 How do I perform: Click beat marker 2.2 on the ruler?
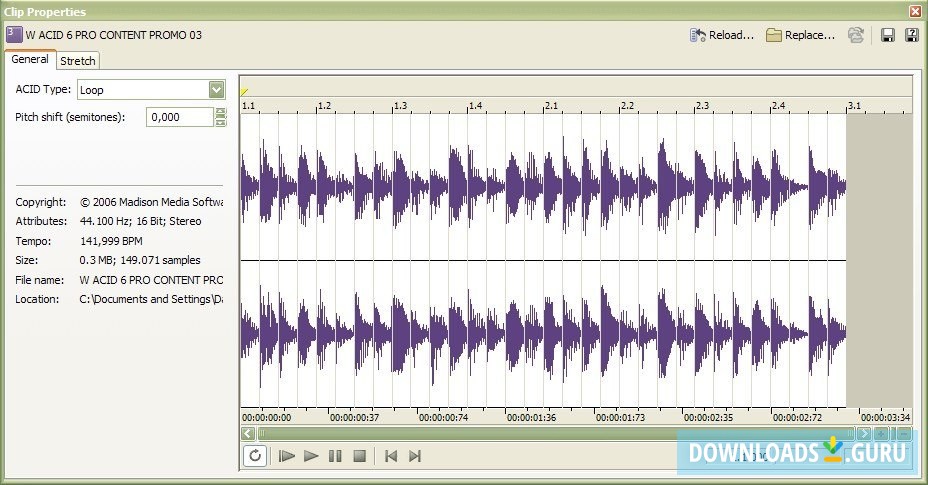627,105
